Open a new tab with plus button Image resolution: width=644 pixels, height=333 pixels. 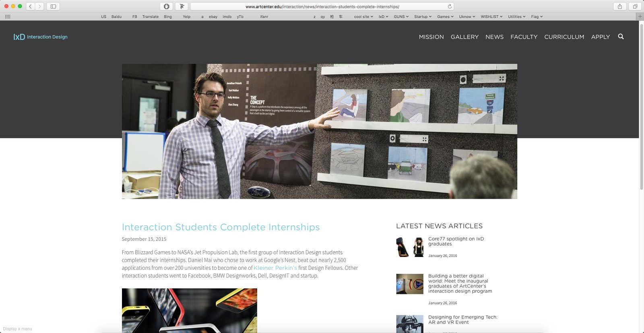click(640, 16)
